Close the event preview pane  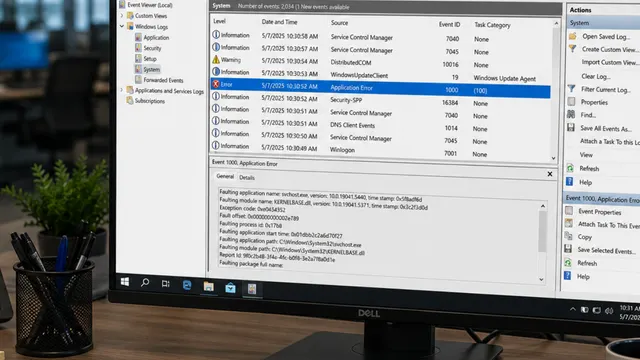pos(550,174)
